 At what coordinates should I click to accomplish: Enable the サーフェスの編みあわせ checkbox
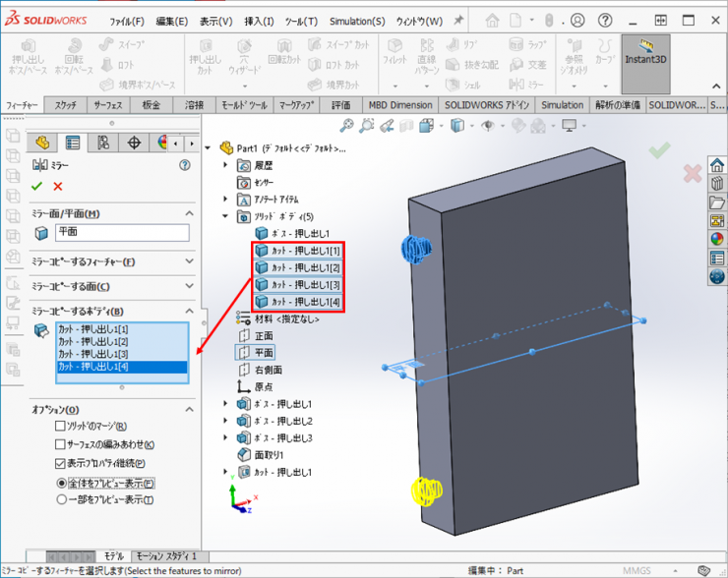pos(61,444)
